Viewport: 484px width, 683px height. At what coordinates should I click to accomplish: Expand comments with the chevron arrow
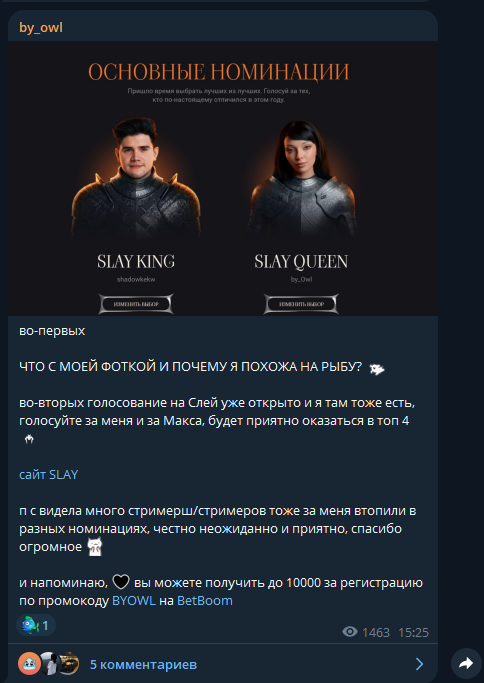419,664
